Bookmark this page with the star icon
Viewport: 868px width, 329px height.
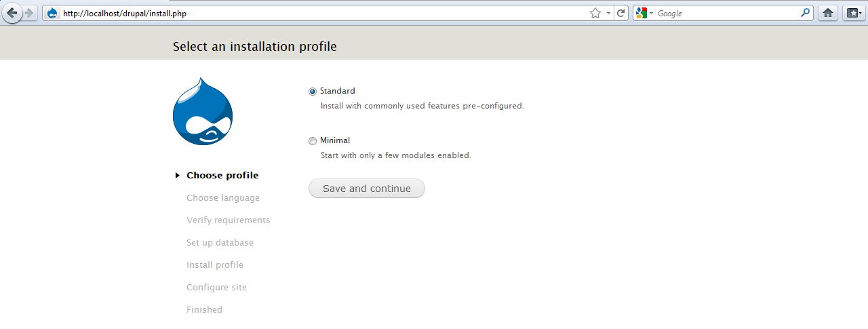click(x=595, y=13)
